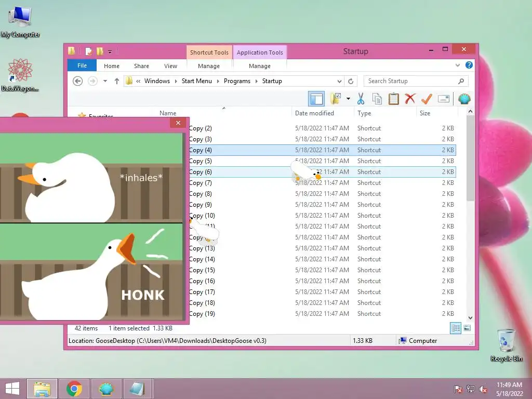Go back with the Back arrow button

78,81
